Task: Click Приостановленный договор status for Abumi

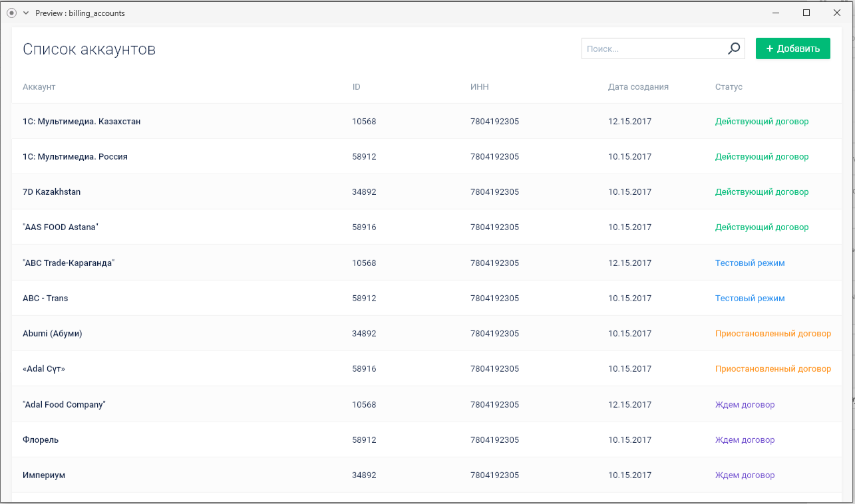Action: click(x=773, y=333)
